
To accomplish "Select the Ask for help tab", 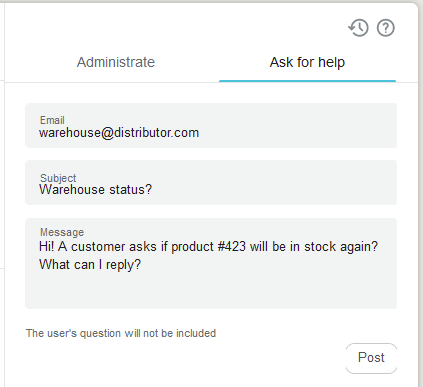I will [307, 62].
